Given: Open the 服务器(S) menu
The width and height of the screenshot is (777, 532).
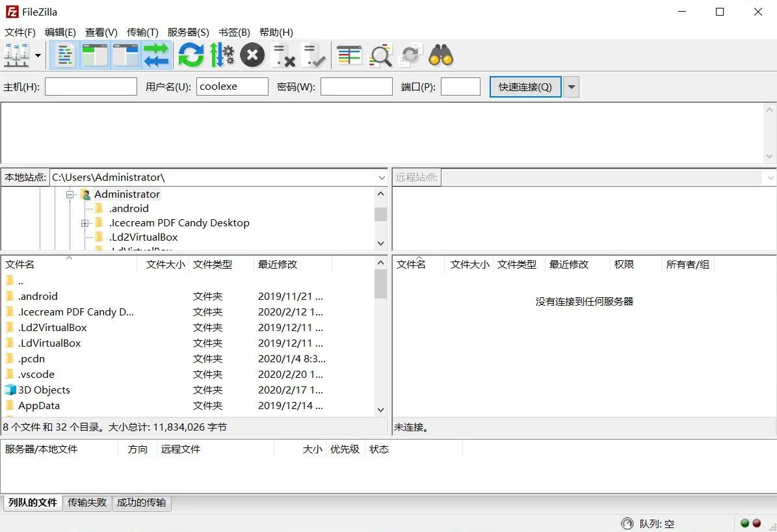Looking at the screenshot, I should (189, 33).
